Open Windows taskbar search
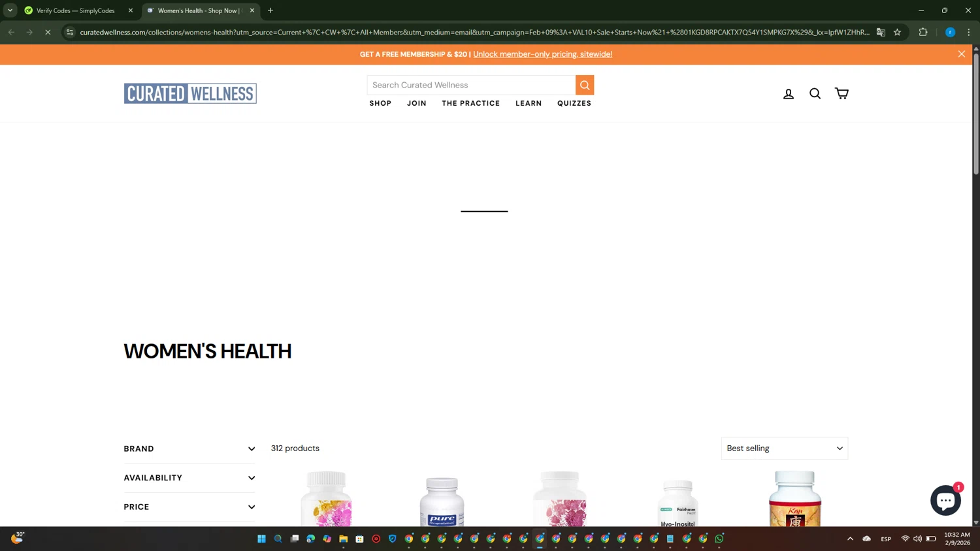 [278, 539]
